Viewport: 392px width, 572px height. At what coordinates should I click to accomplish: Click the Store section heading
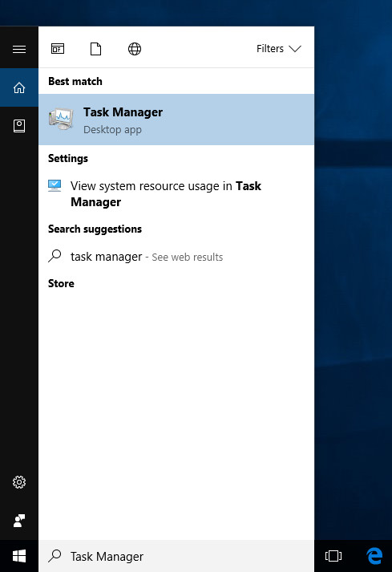(61, 283)
